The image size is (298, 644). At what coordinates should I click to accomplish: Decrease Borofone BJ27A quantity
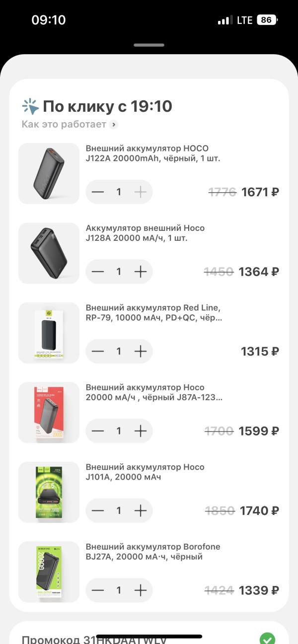tap(98, 590)
